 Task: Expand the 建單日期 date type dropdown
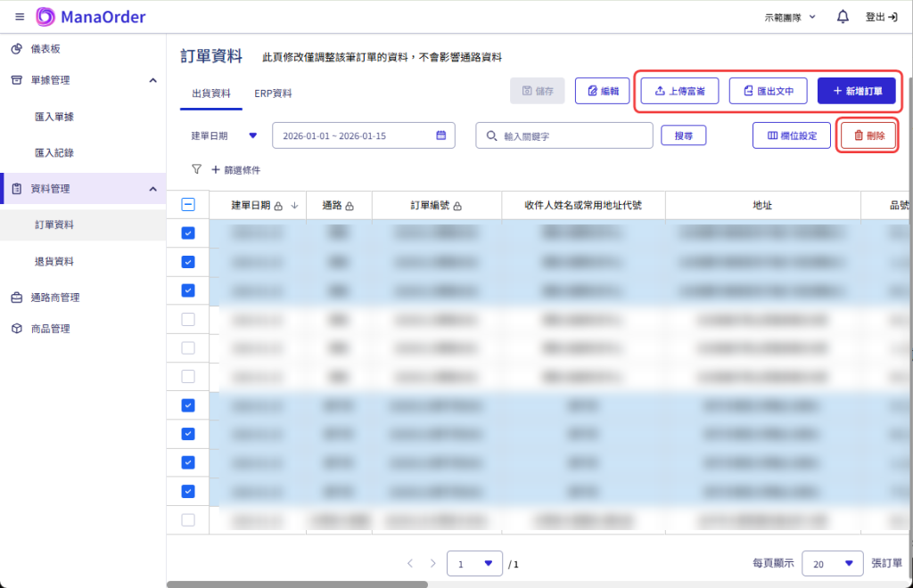click(252, 135)
